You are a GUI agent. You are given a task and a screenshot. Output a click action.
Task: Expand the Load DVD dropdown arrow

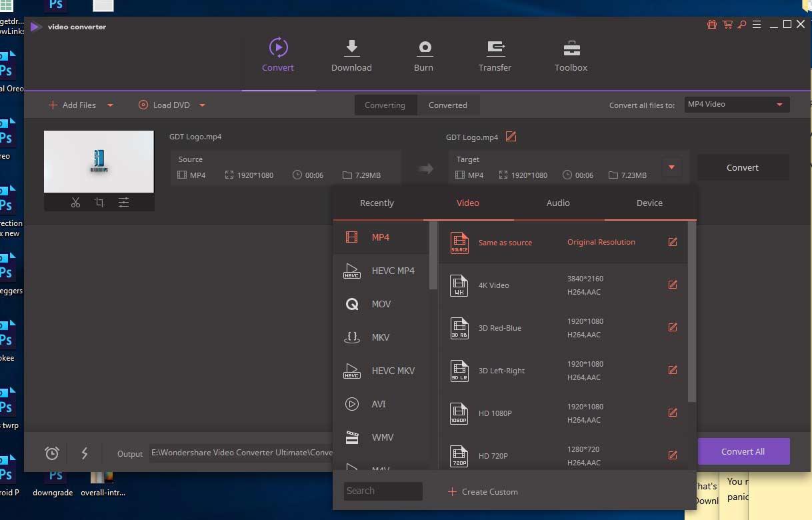202,105
